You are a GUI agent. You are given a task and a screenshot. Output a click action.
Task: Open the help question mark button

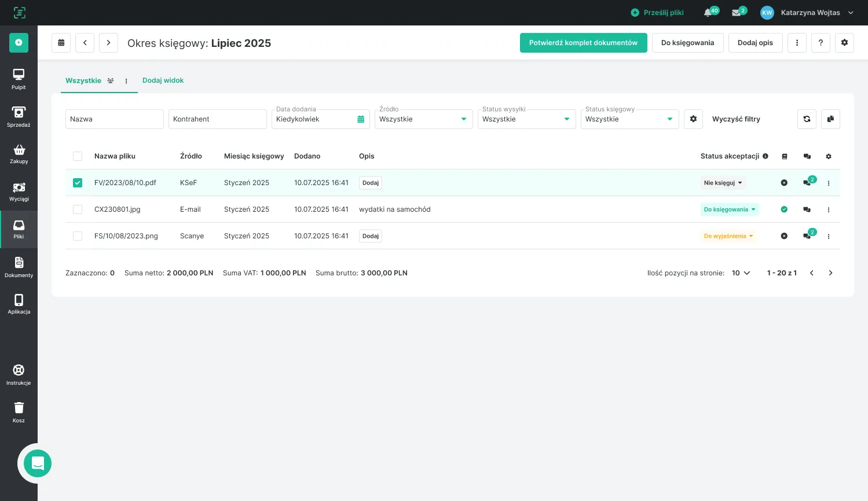click(821, 43)
